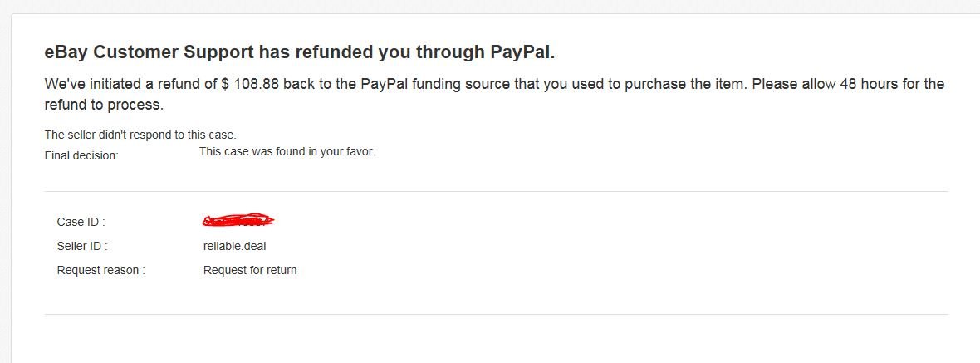
Task: Click the divider line below Request reason
Action: click(497, 314)
